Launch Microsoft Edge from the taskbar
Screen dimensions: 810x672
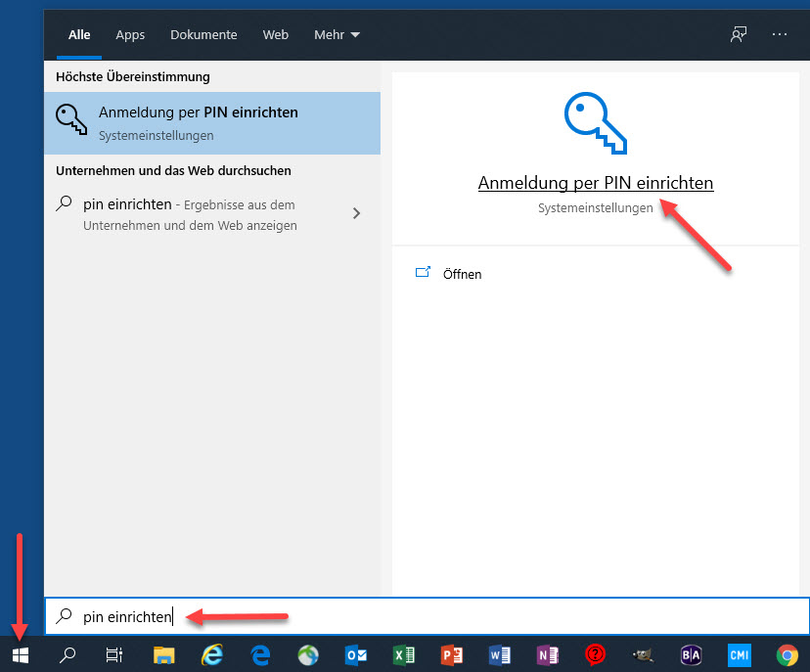[x=260, y=655]
